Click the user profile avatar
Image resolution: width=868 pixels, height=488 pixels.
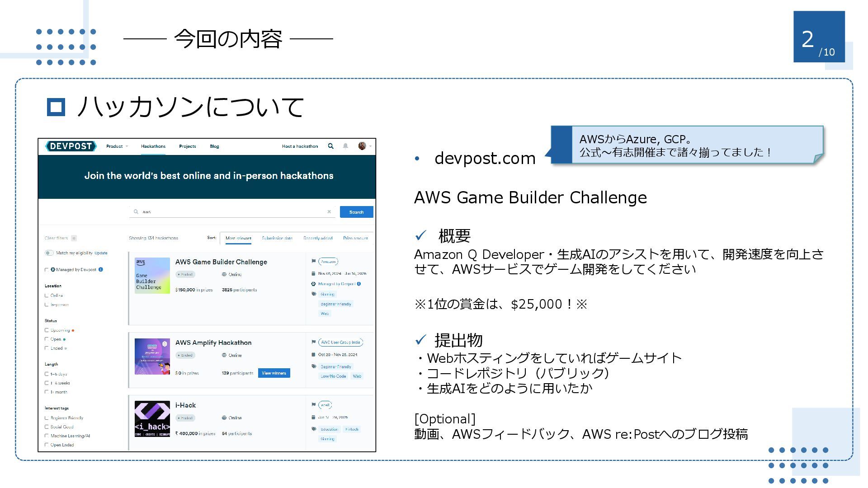pos(362,146)
